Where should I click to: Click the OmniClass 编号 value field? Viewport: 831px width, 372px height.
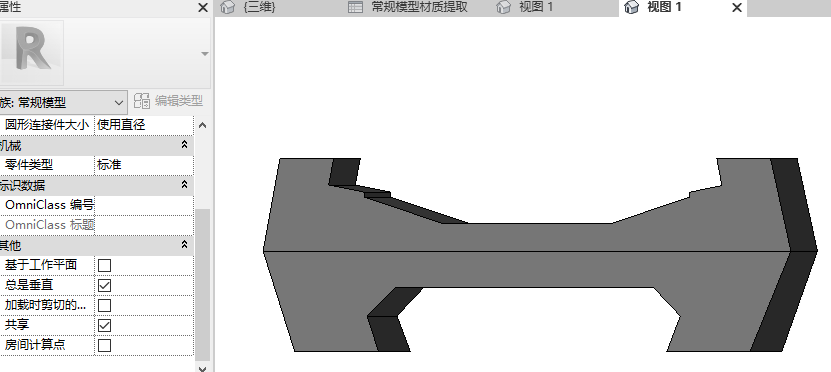pyautogui.click(x=144, y=205)
